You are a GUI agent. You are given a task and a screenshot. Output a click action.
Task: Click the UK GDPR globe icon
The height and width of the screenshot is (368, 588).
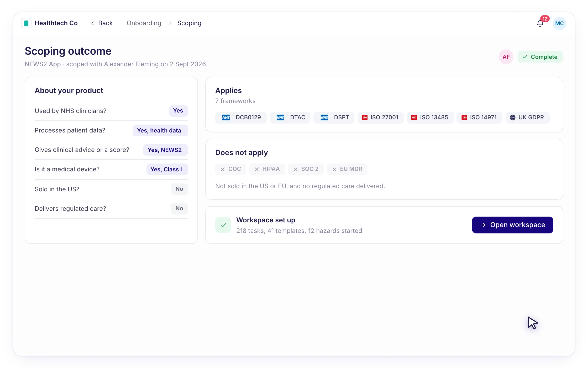pyautogui.click(x=512, y=117)
